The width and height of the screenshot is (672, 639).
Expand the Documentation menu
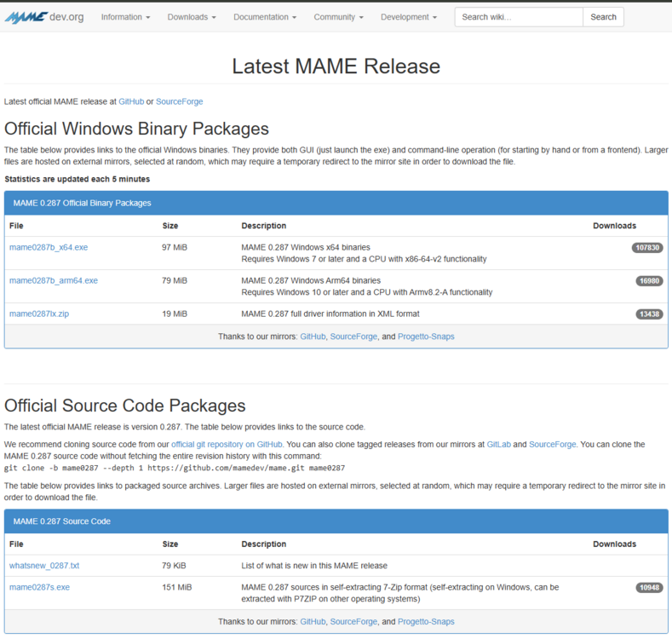265,17
